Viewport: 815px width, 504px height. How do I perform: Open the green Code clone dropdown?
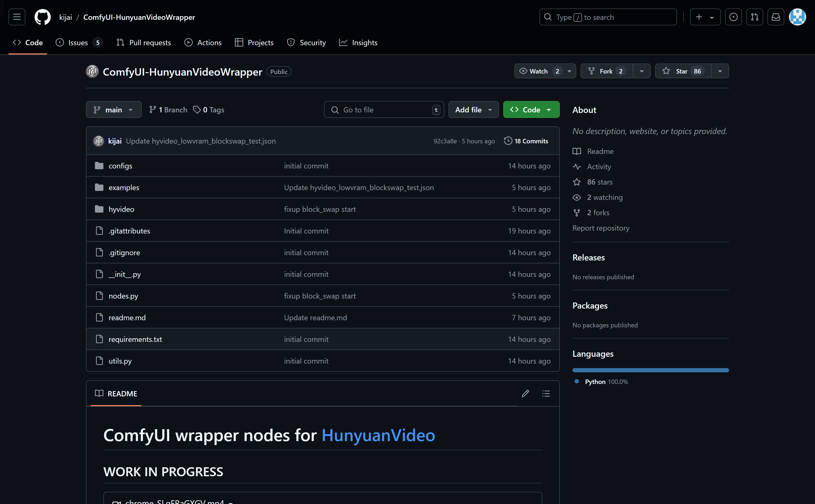point(531,110)
